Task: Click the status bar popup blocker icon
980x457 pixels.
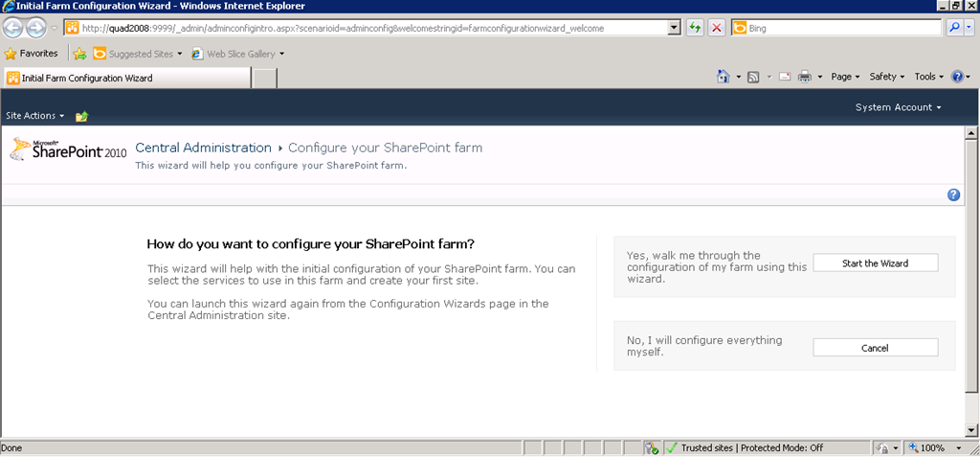Action: coord(653,448)
